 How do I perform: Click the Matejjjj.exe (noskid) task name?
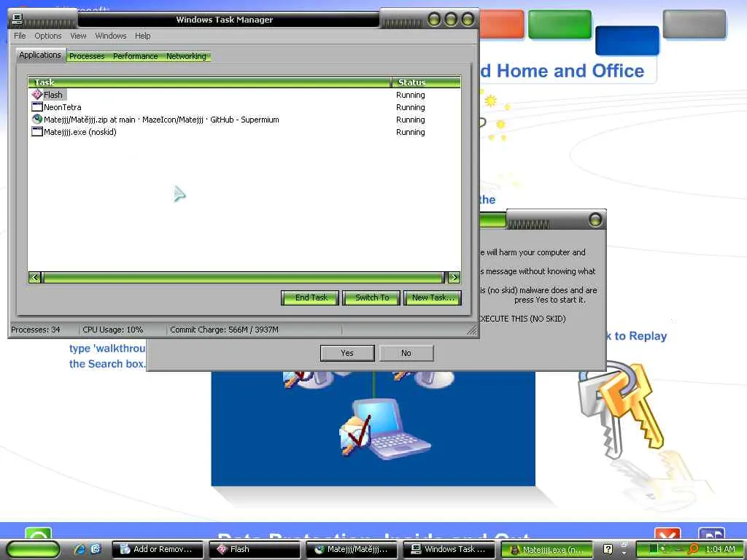coord(80,132)
